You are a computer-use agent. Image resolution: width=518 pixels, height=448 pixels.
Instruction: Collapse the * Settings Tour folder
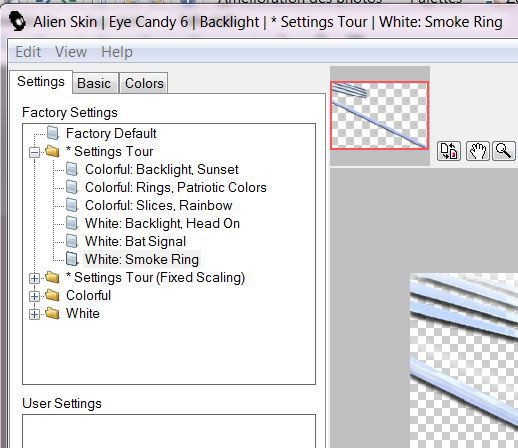[34, 153]
